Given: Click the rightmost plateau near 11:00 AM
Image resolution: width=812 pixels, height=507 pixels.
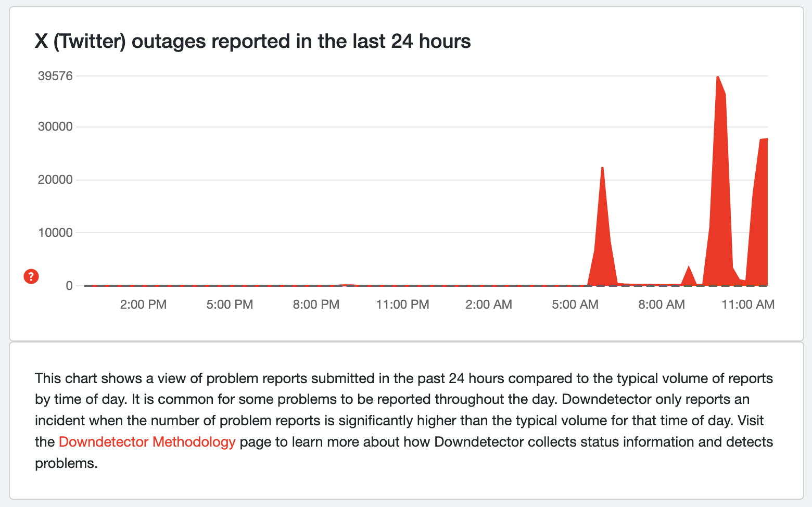Looking at the screenshot, I should click(x=764, y=141).
